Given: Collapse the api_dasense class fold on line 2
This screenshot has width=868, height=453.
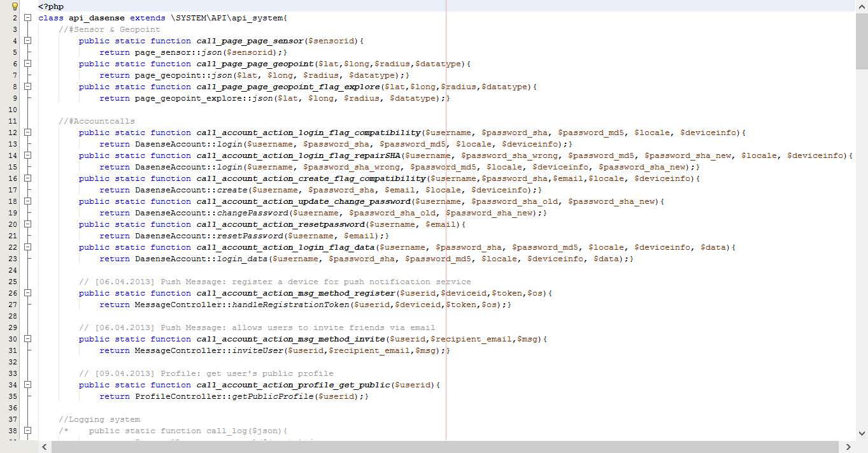Looking at the screenshot, I should pos(27,18).
